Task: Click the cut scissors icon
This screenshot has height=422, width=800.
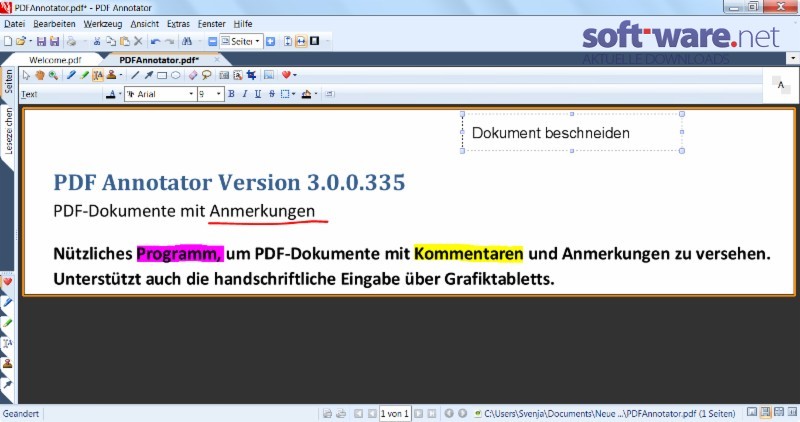Action: click(x=97, y=41)
